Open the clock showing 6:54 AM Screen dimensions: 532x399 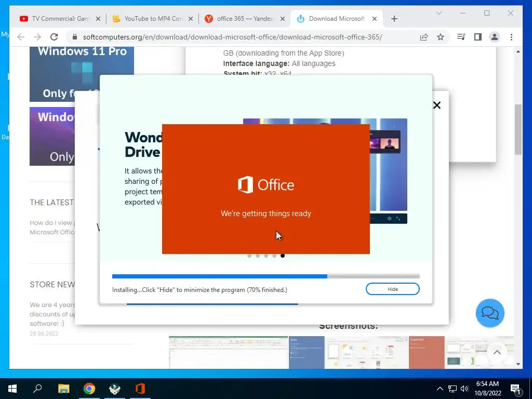[x=487, y=389]
